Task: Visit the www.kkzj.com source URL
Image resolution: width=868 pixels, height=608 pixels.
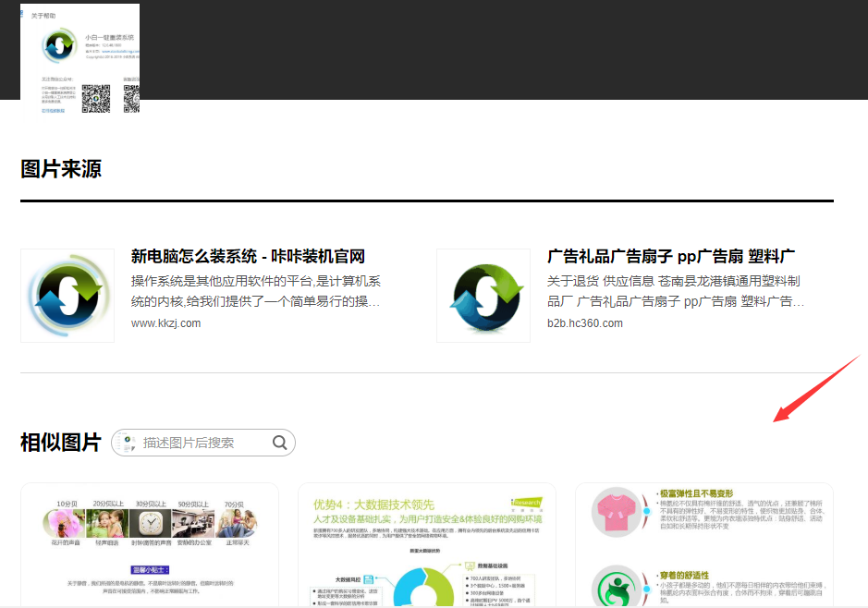Action: click(165, 323)
